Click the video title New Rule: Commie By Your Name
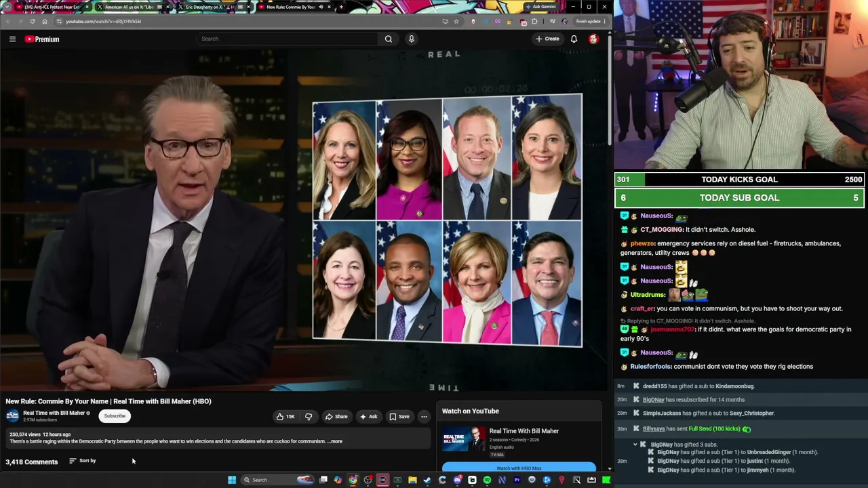The image size is (868, 488). (x=108, y=401)
